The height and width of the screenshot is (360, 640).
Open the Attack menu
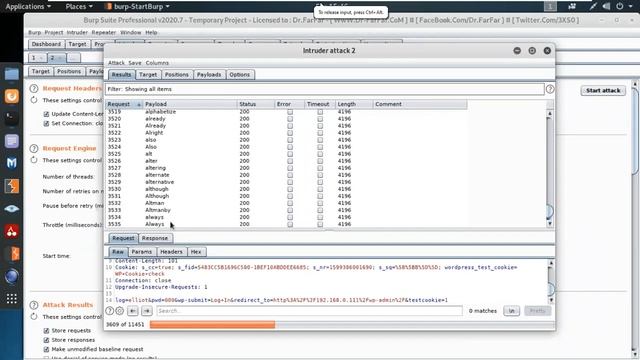click(116, 63)
